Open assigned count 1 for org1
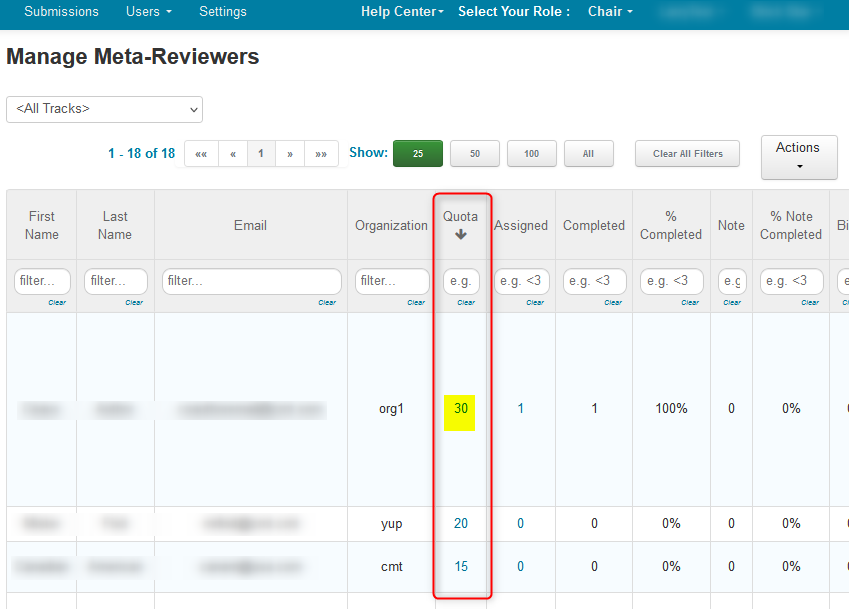 click(x=520, y=409)
